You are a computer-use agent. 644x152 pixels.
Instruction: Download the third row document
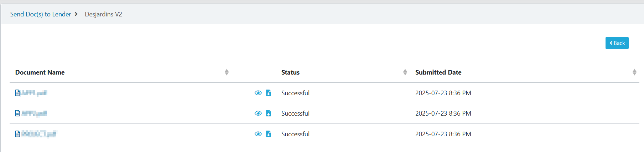click(269, 134)
